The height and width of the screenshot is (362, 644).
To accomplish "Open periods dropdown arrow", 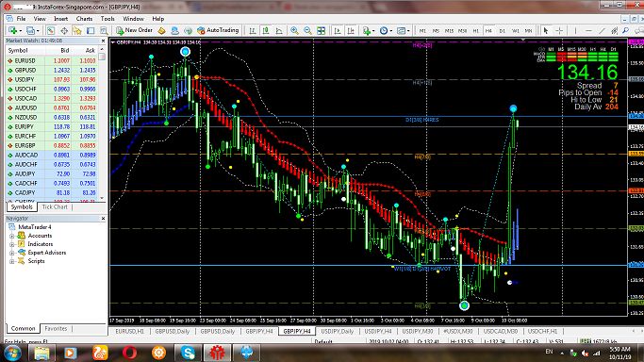I will 390,31.
